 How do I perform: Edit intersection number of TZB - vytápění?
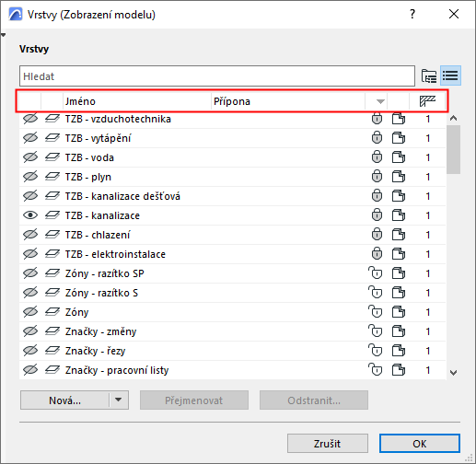click(x=427, y=138)
